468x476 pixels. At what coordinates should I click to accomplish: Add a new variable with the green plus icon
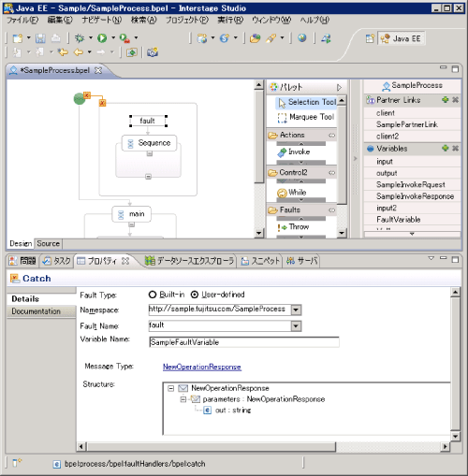pyautogui.click(x=446, y=148)
